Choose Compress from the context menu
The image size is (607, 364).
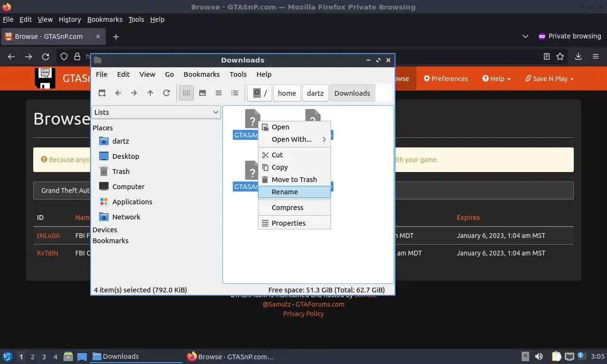[294, 208]
